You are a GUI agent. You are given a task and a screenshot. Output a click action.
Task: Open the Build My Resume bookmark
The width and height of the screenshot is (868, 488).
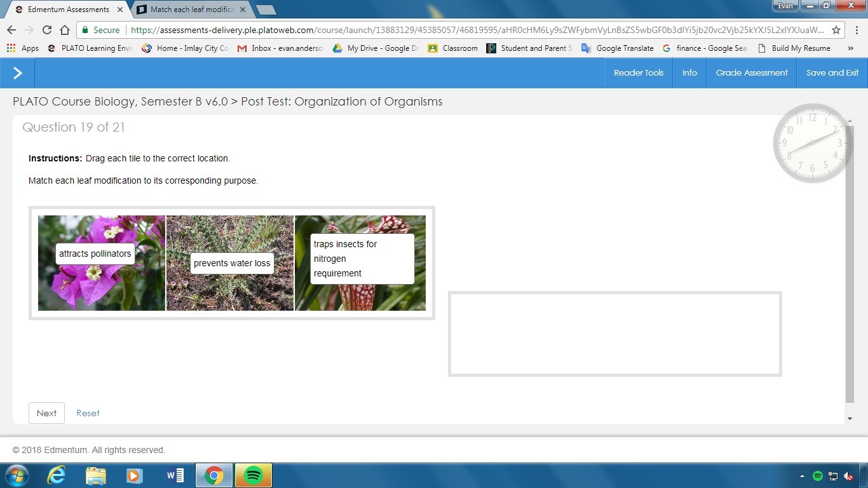point(794,48)
